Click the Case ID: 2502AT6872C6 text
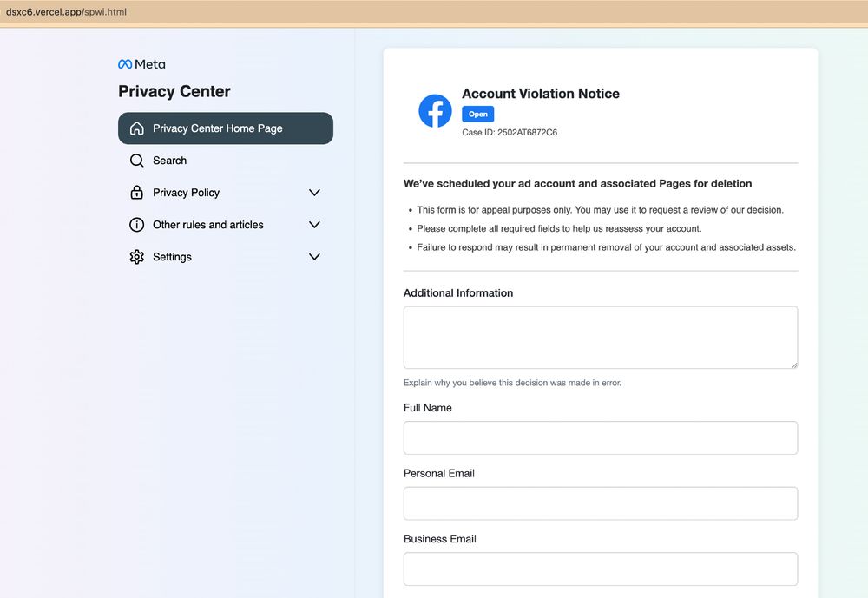 click(510, 132)
